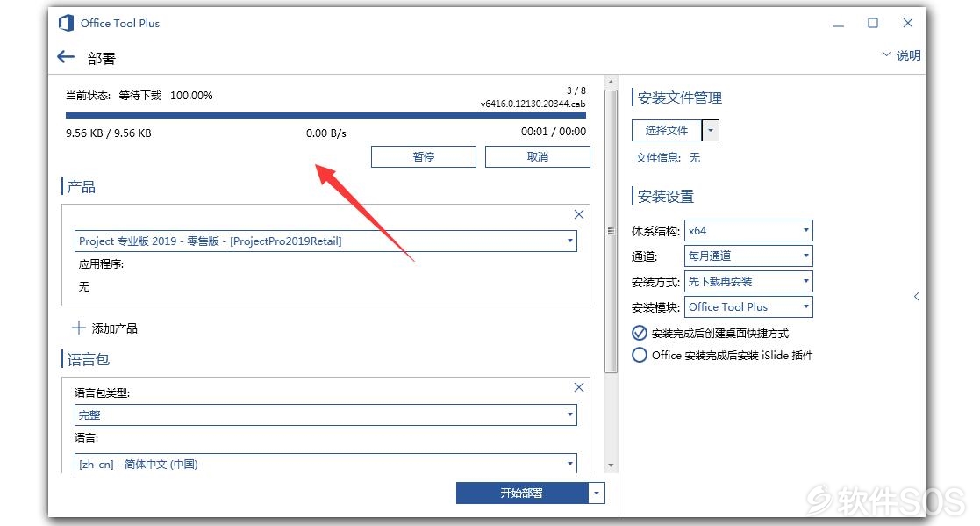Click the scrollbar up arrow
The height and width of the screenshot is (526, 980).
click(611, 82)
